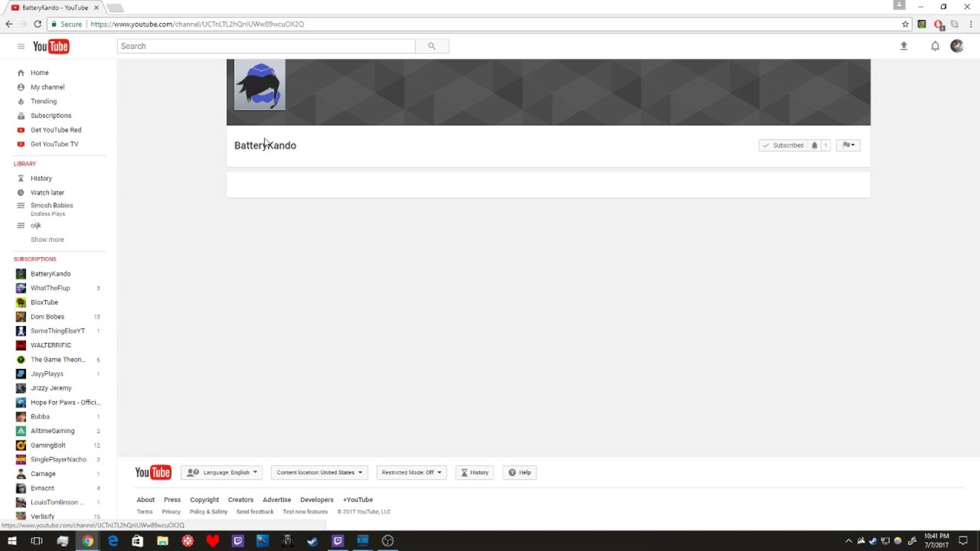The width and height of the screenshot is (980, 551).
Task: Click inside the YouTube search field
Action: click(x=266, y=46)
